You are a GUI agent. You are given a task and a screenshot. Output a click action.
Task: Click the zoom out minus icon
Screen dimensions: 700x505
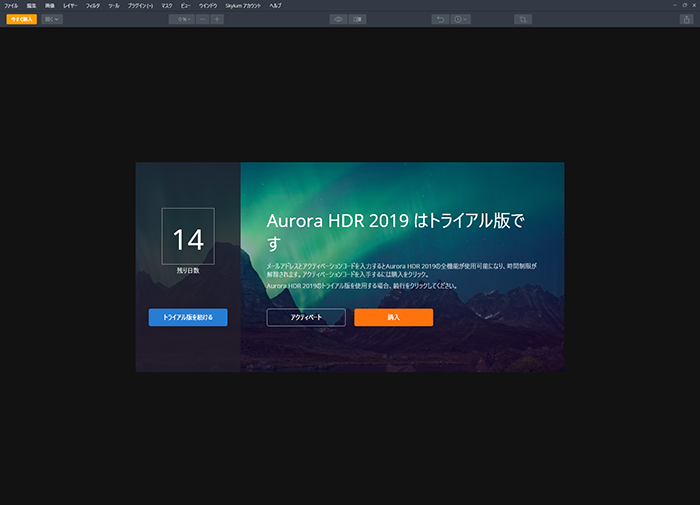click(203, 19)
